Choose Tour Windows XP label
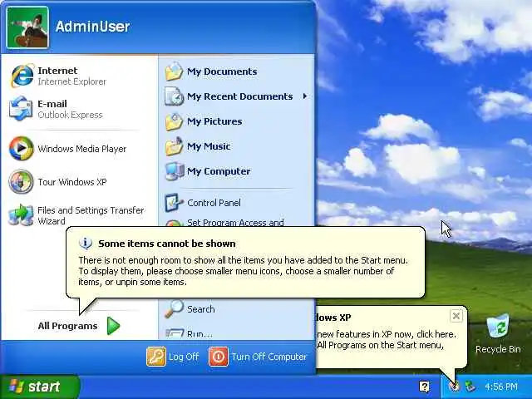This screenshot has width=532, height=399. coord(72,182)
